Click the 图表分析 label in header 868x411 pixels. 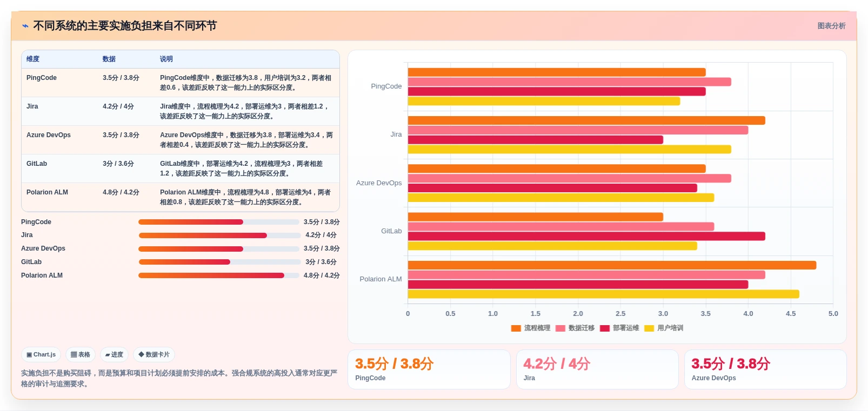[x=831, y=26]
